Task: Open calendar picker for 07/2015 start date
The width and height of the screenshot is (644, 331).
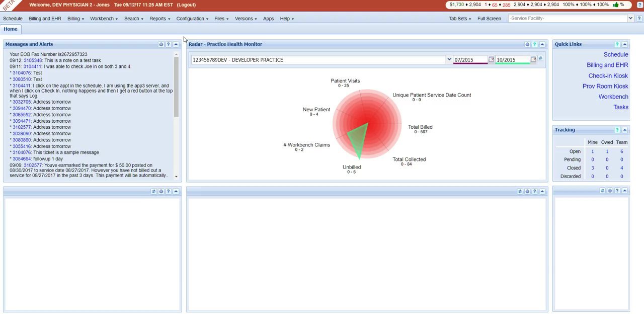Action: (491, 60)
